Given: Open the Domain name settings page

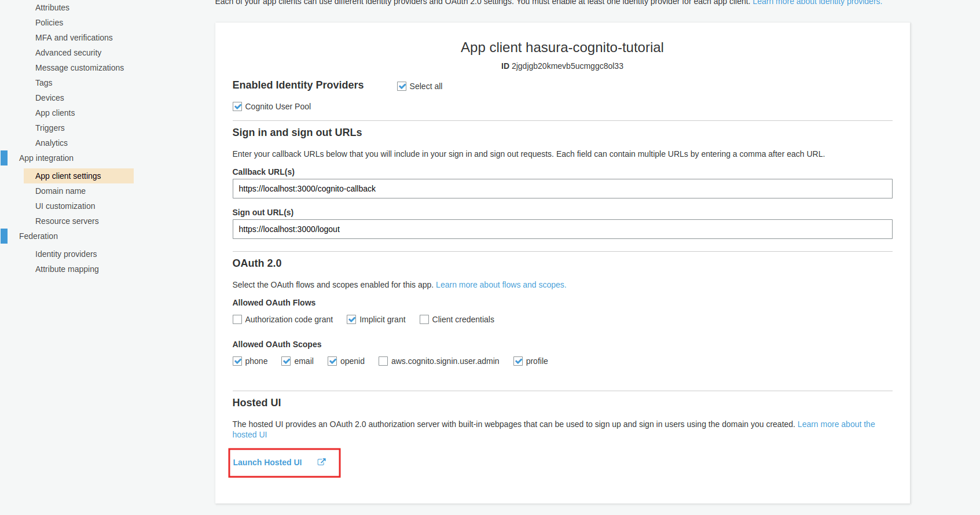Looking at the screenshot, I should (x=60, y=191).
